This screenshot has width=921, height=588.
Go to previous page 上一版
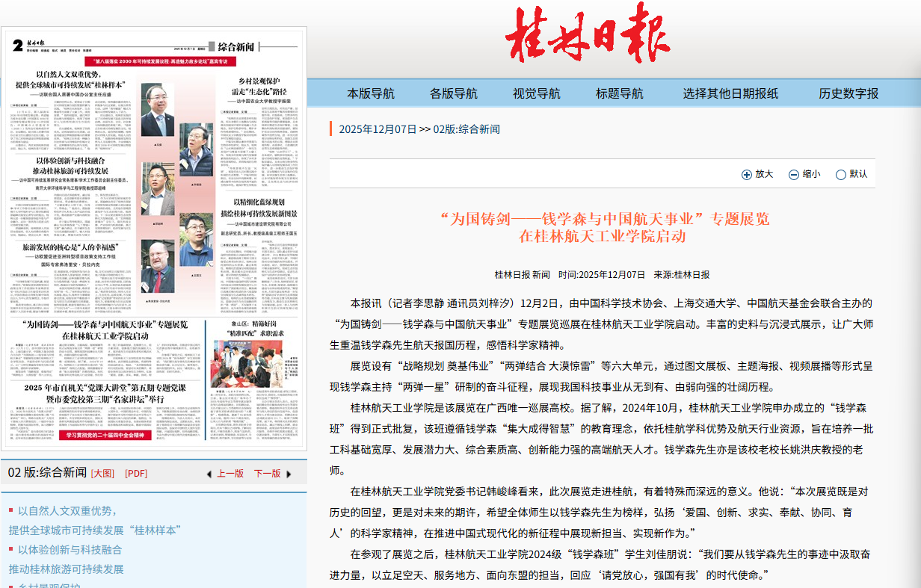coord(230,474)
